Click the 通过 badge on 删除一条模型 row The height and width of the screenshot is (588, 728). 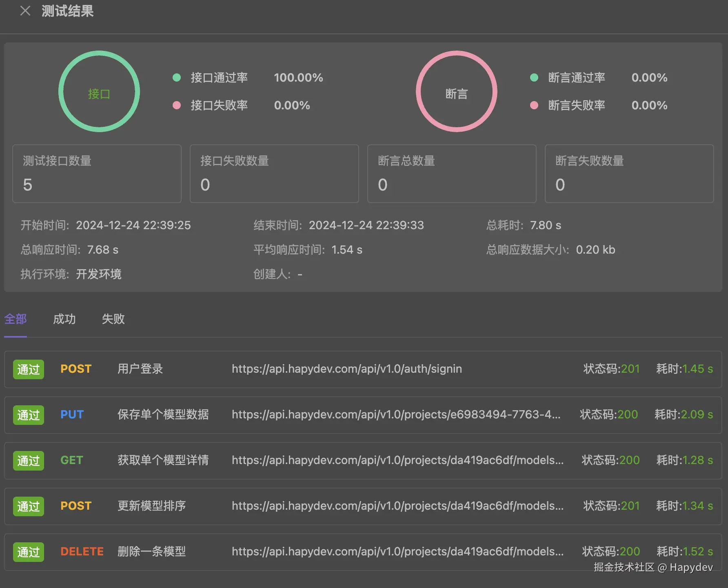(28, 552)
